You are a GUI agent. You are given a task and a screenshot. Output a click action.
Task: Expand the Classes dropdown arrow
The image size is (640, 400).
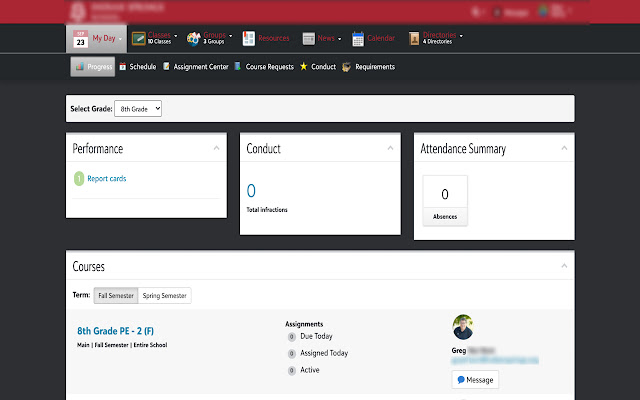pyautogui.click(x=176, y=36)
